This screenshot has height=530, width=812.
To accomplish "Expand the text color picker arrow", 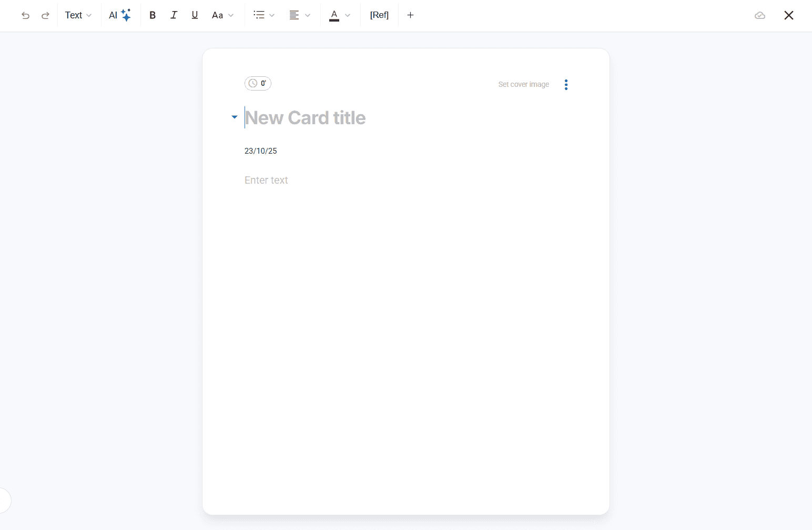I will (x=348, y=15).
